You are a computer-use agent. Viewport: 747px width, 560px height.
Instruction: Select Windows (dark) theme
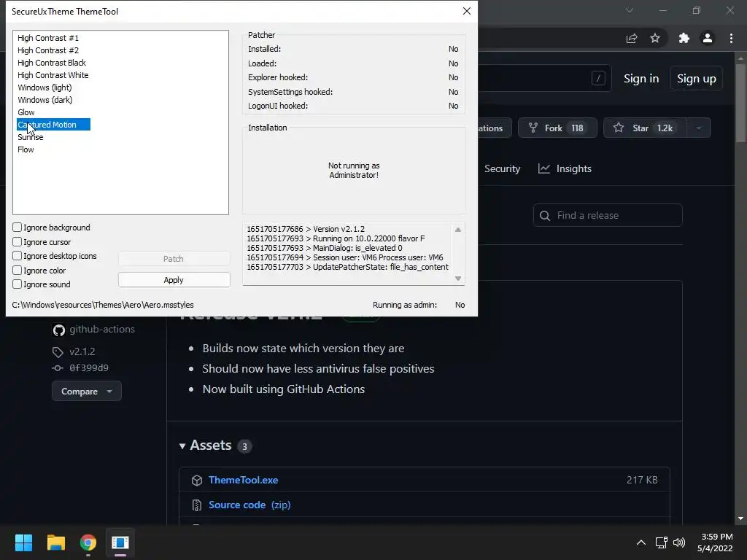click(44, 100)
